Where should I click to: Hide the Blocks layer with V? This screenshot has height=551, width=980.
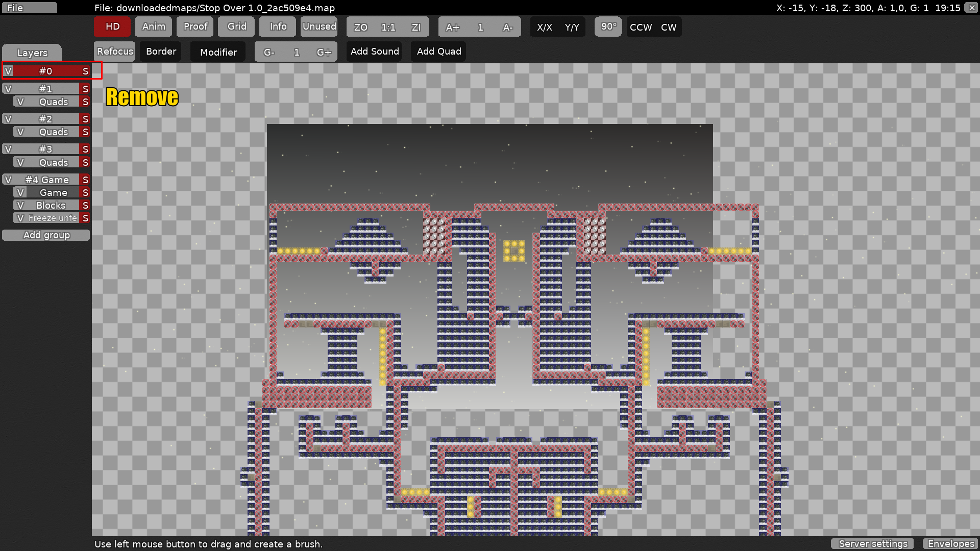tap(20, 205)
